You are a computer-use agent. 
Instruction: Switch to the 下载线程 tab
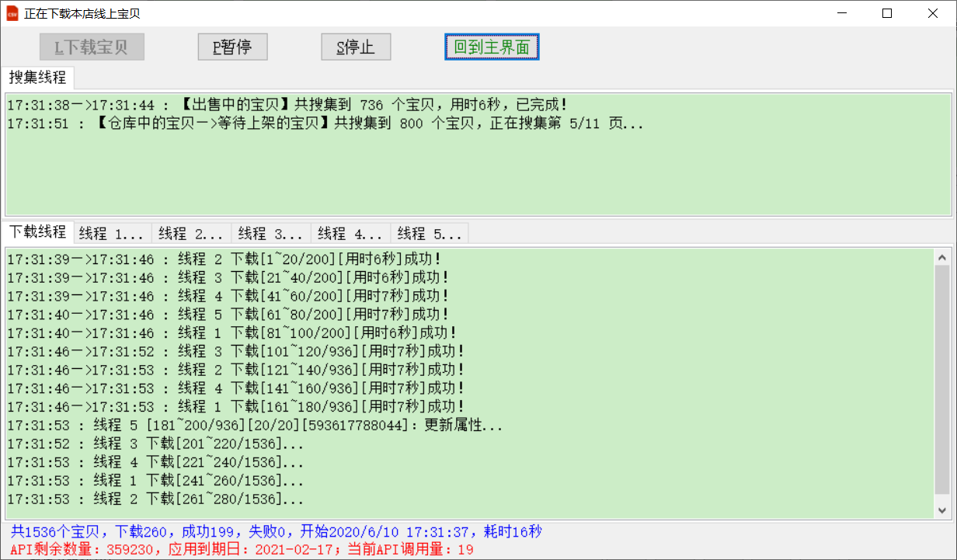click(37, 232)
